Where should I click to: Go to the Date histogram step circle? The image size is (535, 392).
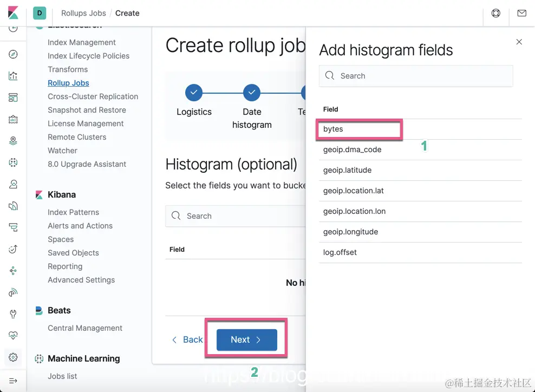click(252, 93)
